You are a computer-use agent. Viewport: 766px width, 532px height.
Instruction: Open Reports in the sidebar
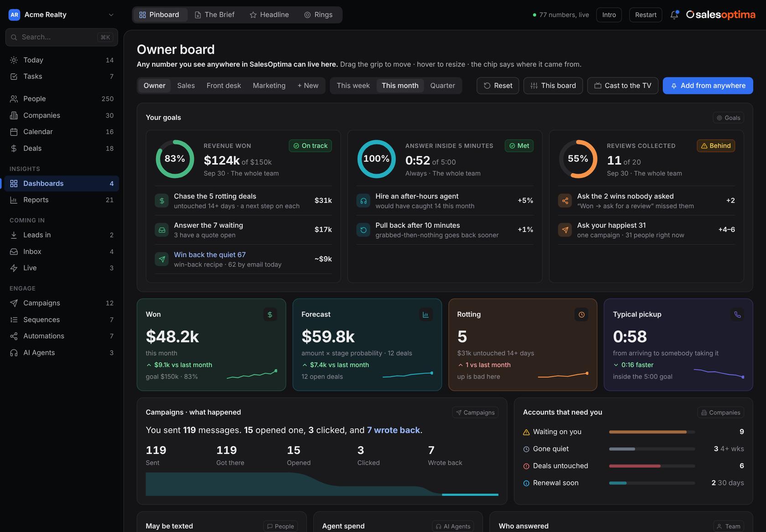[x=62, y=200]
